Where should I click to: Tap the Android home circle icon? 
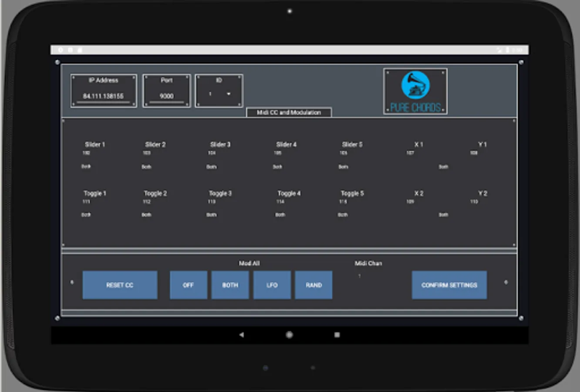[x=289, y=335]
